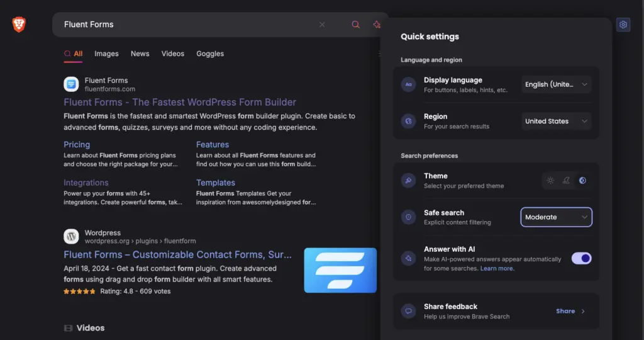Click the Safe search shield icon

click(408, 217)
